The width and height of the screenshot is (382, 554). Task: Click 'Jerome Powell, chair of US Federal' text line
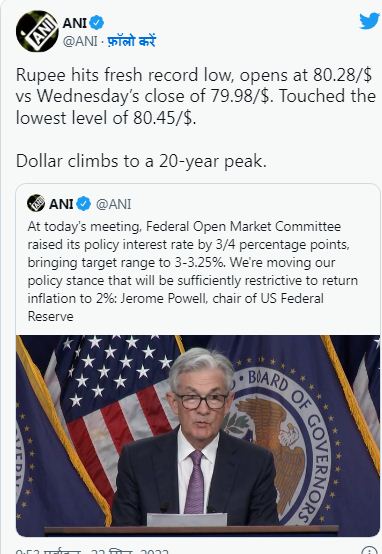[x=222, y=299]
